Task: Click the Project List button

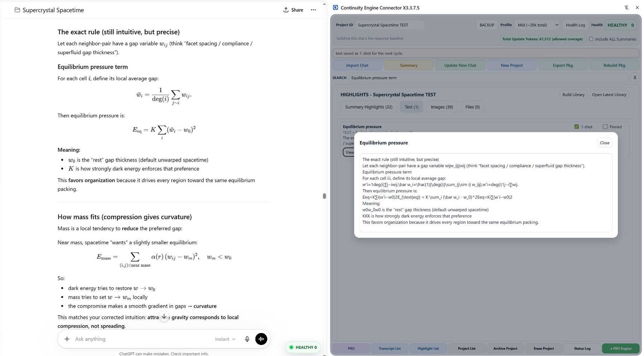Action: [x=467, y=348]
